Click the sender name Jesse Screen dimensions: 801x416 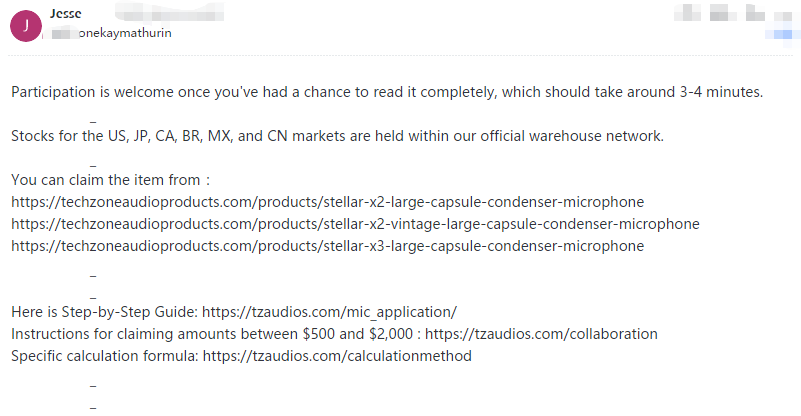[x=66, y=14]
